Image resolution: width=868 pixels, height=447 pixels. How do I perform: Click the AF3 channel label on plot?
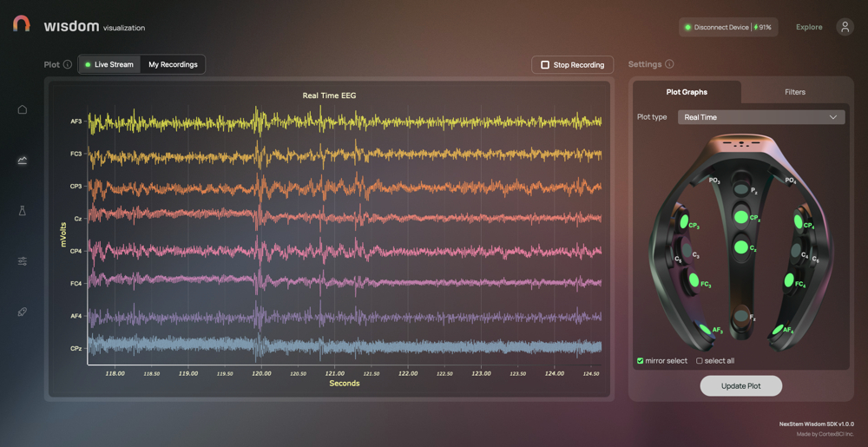point(76,121)
